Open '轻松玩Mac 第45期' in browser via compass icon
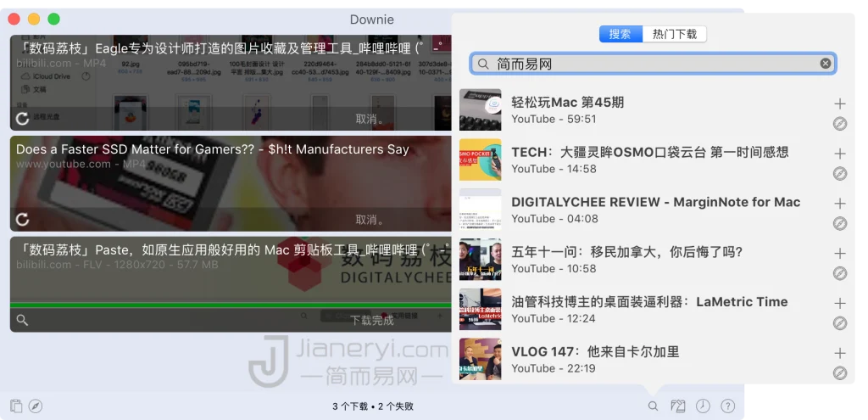The image size is (868, 420). pos(840,124)
